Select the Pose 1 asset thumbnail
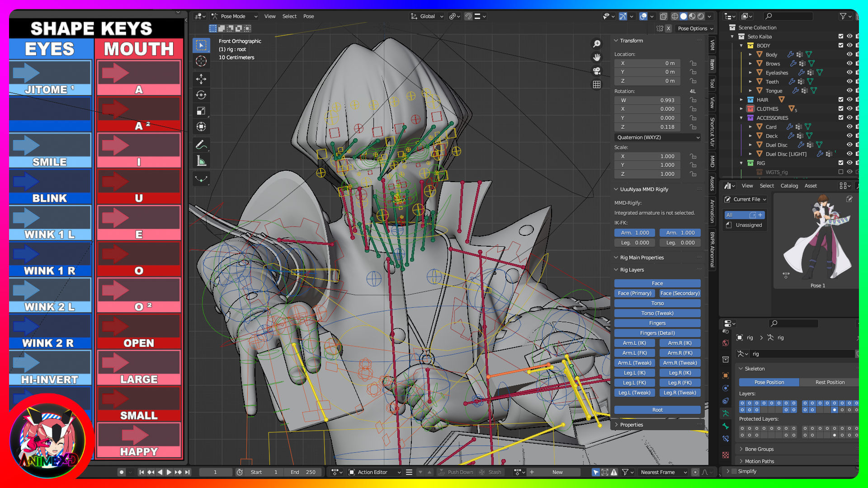 click(817, 241)
